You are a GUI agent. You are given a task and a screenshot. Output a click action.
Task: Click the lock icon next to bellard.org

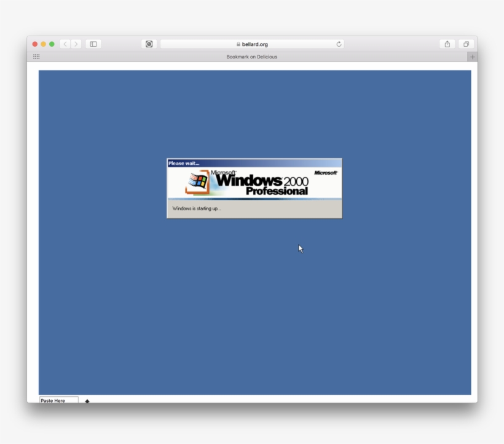(x=238, y=44)
